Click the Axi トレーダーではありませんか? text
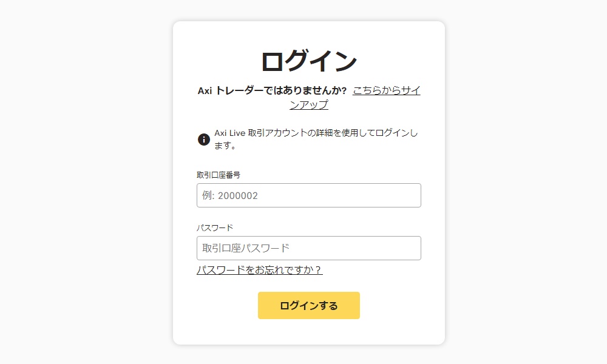This screenshot has width=607, height=364. point(272,89)
